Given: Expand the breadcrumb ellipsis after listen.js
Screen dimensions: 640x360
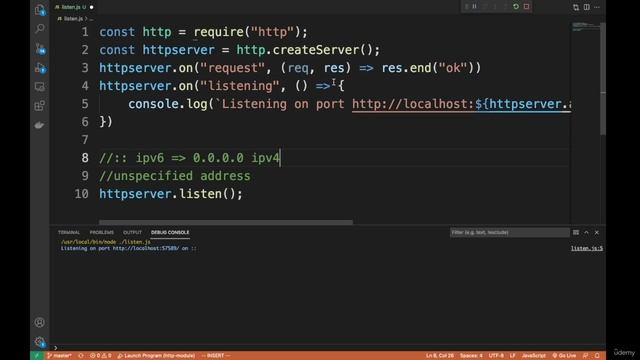Looking at the screenshot, I should pyautogui.click(x=91, y=19).
